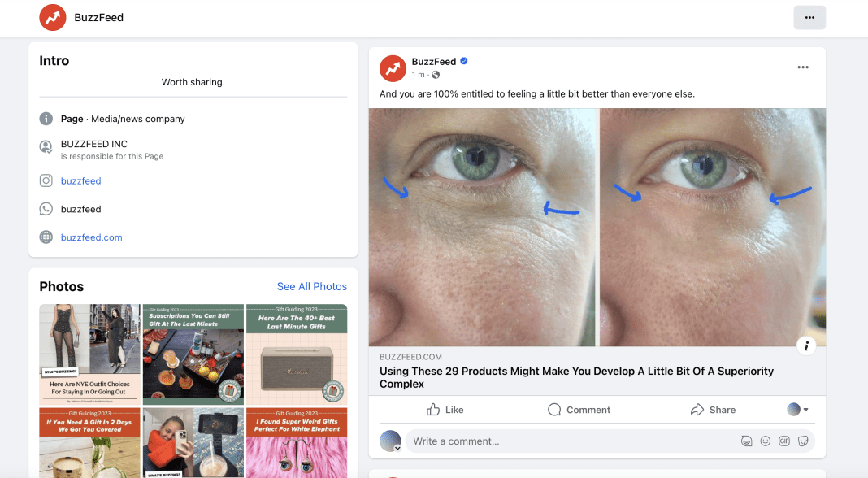Click the BuzzFeed logo in the top header
Image resolution: width=868 pixels, height=478 pixels.
tap(52, 17)
